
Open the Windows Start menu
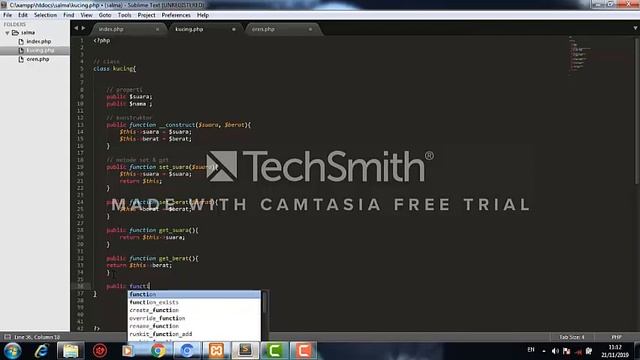(12, 351)
